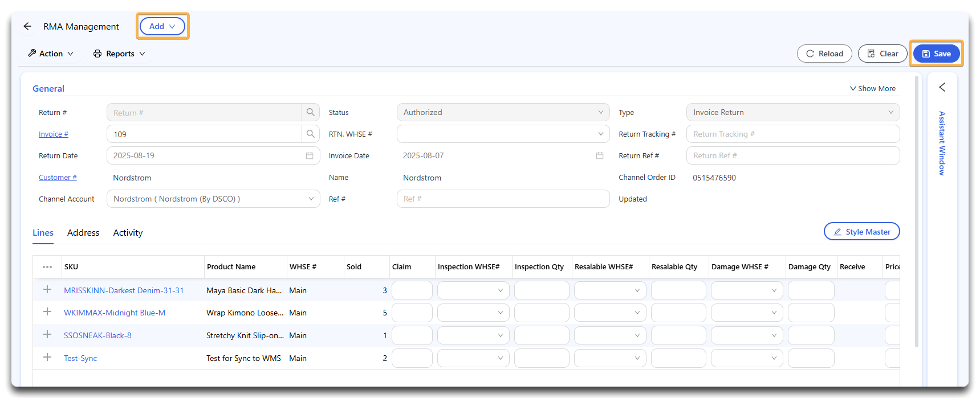Open the Add dropdown button
Screen dimensions: 980x398
(162, 26)
